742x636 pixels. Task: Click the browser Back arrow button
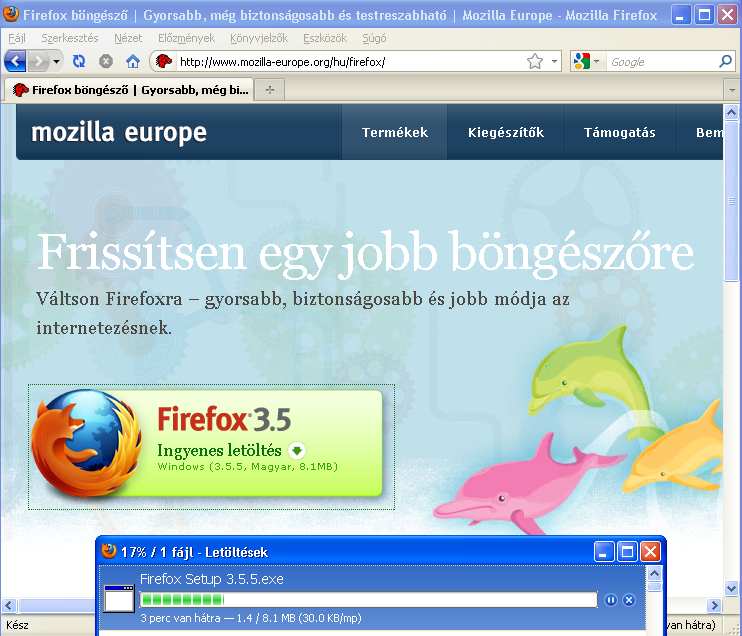15,61
